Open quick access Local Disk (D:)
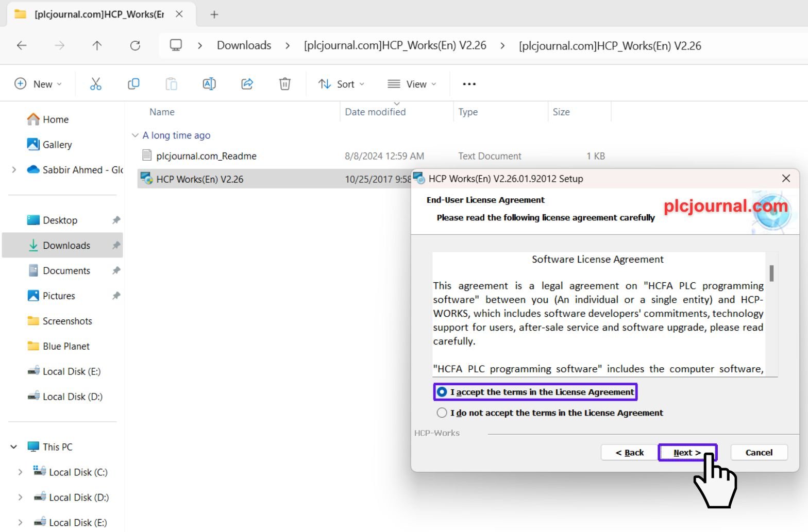The width and height of the screenshot is (808, 532). point(65,397)
